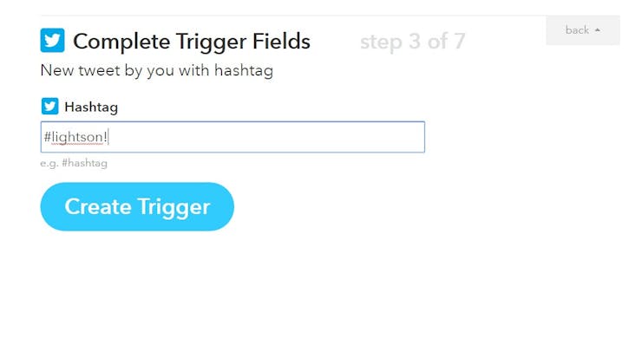Click the Hashtag field label
This screenshot has height=364, width=642.
click(x=90, y=107)
